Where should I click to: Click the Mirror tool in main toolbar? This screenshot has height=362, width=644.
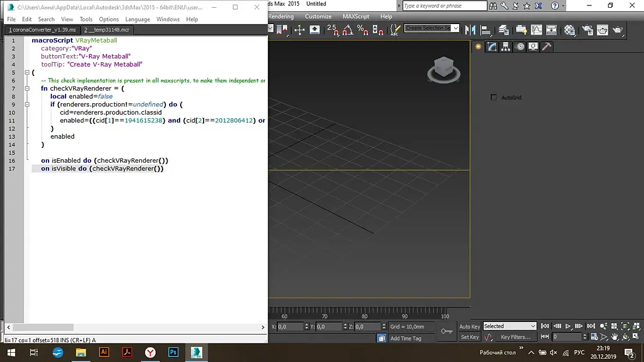tap(470, 29)
